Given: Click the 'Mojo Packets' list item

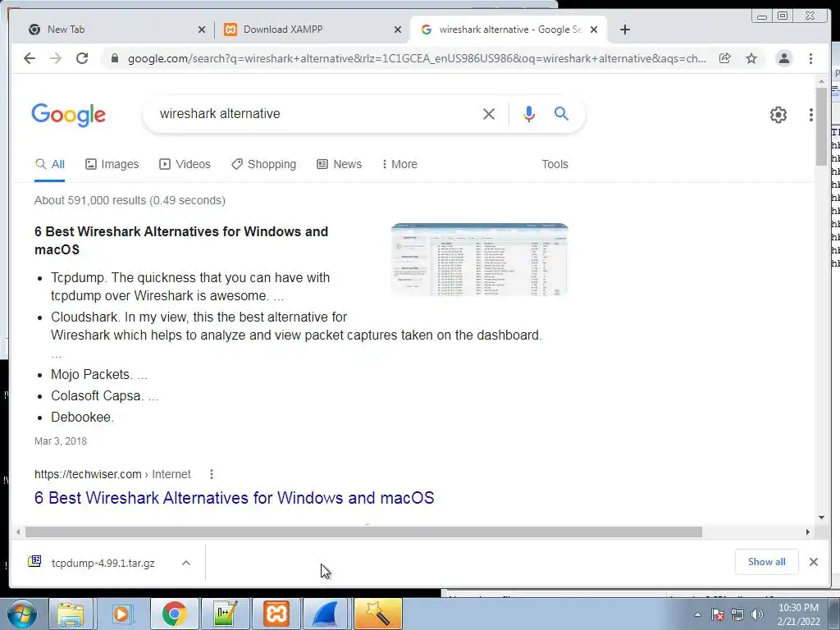Looking at the screenshot, I should tap(99, 374).
